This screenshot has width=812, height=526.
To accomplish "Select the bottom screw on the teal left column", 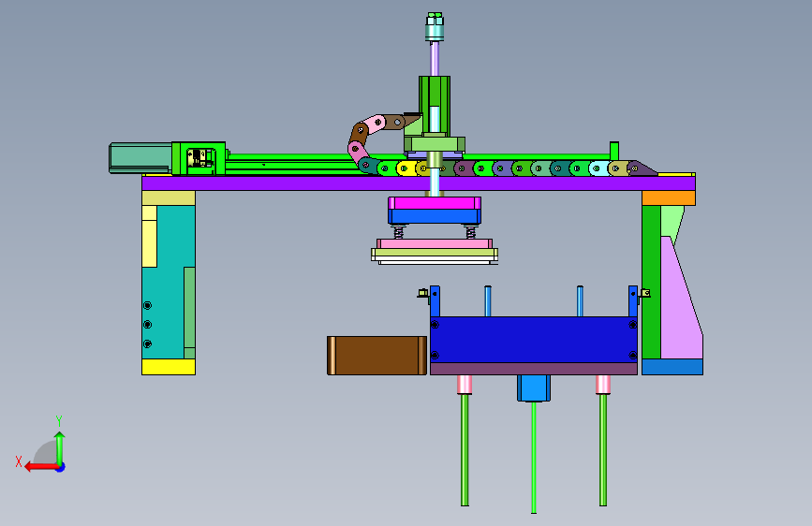I will 148,343.
